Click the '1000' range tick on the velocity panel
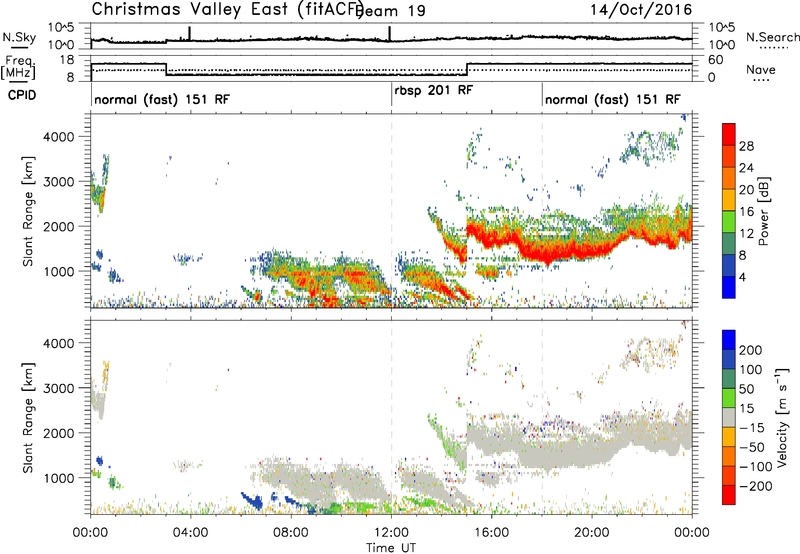Screen dimensions: 800x554 (x=59, y=478)
